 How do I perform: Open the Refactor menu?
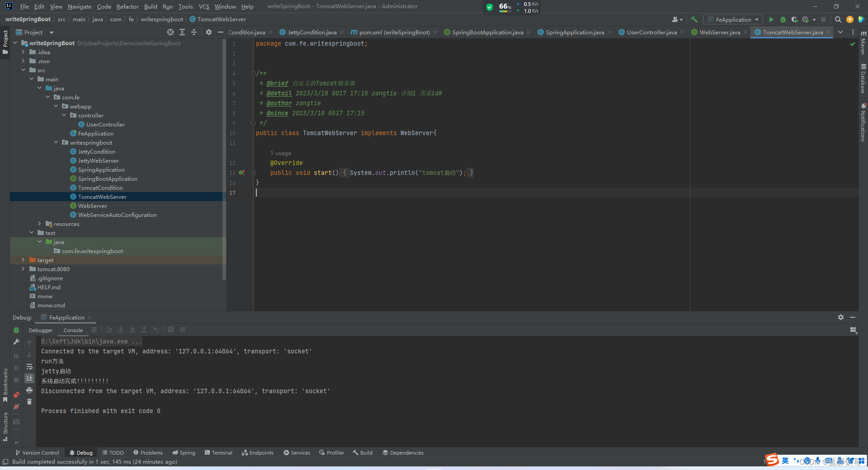[x=127, y=6]
